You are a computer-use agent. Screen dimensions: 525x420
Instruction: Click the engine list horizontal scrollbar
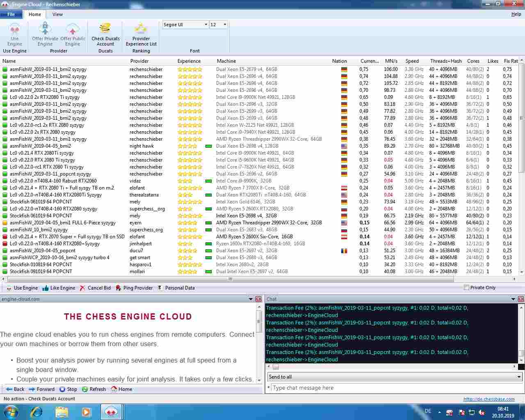pos(230,279)
